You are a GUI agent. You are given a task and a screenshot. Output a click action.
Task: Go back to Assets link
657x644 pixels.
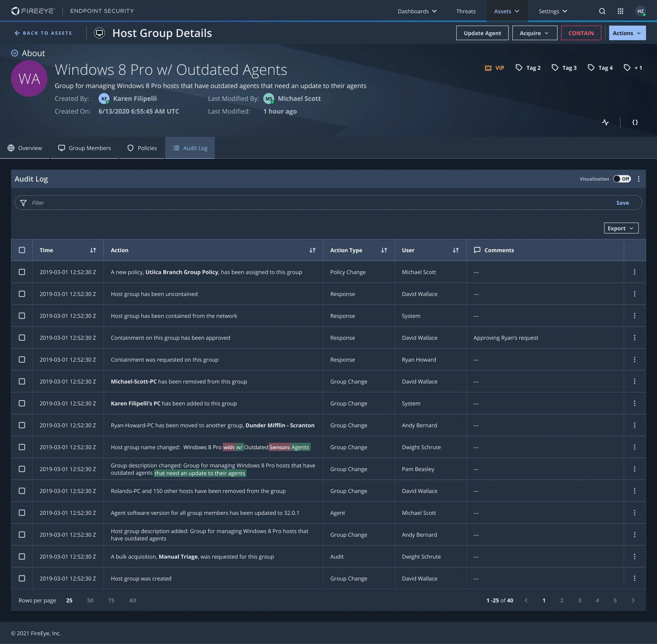click(x=43, y=33)
